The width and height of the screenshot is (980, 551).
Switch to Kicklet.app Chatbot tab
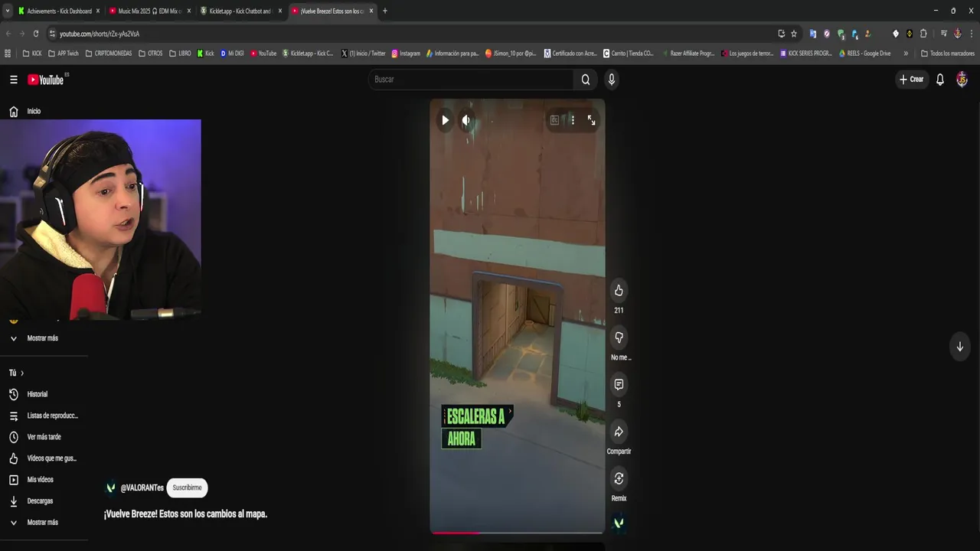(x=240, y=11)
